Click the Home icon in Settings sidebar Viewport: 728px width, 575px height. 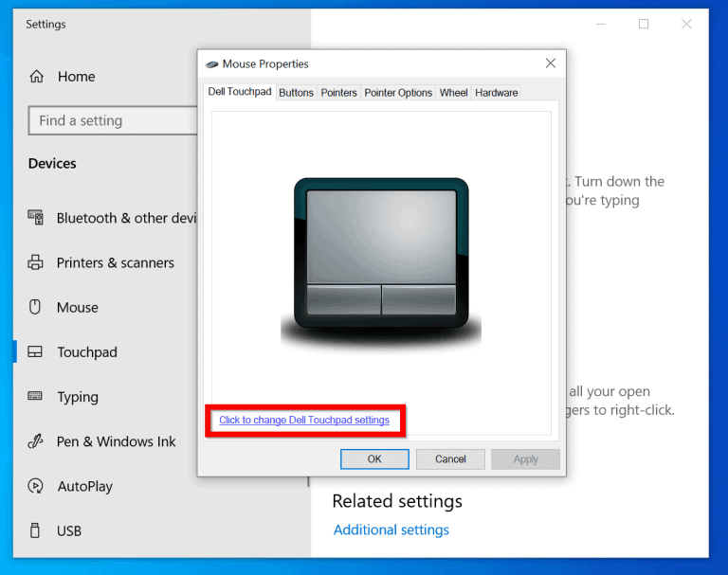pyautogui.click(x=37, y=76)
